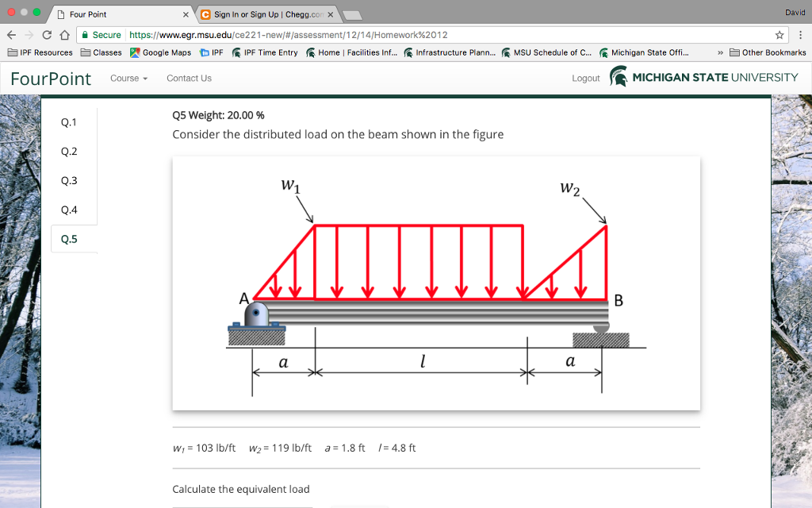Screen dimensions: 812x508
Task: Reload the page with the refresh icon
Action: [x=47, y=35]
